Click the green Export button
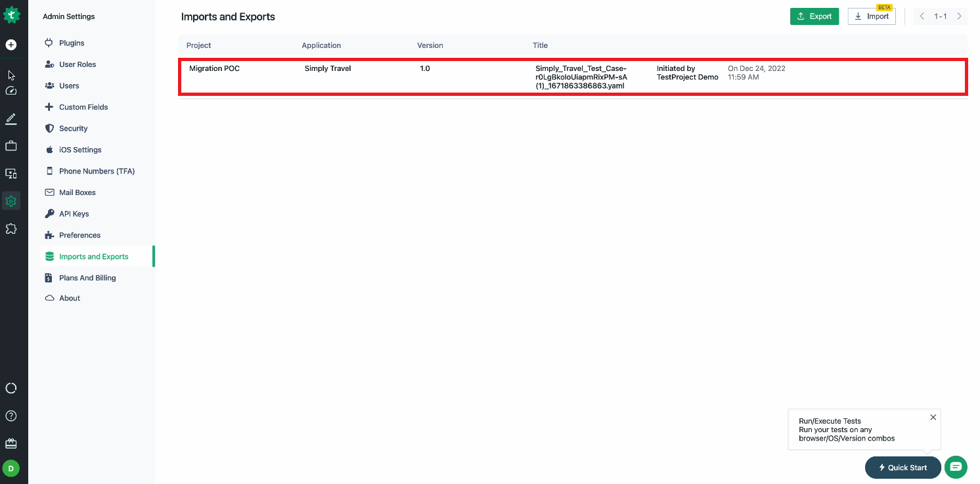This screenshot has width=980, height=484. pyautogui.click(x=814, y=16)
